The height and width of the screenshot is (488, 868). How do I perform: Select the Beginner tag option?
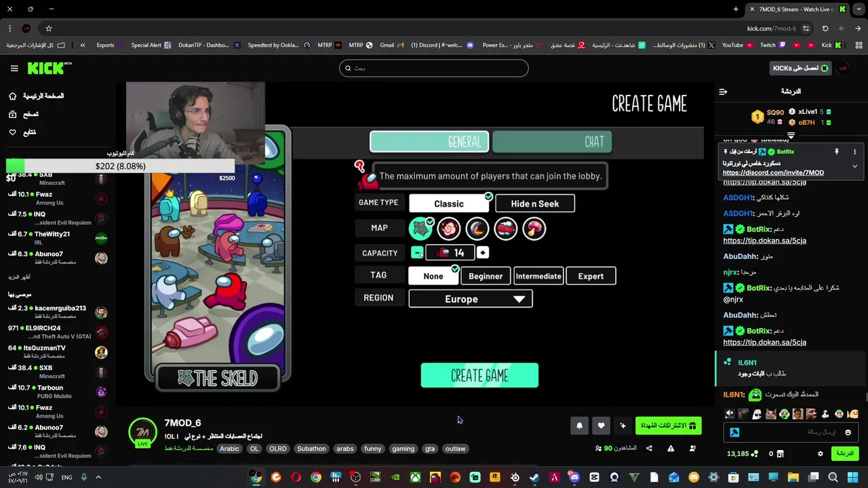tap(486, 276)
